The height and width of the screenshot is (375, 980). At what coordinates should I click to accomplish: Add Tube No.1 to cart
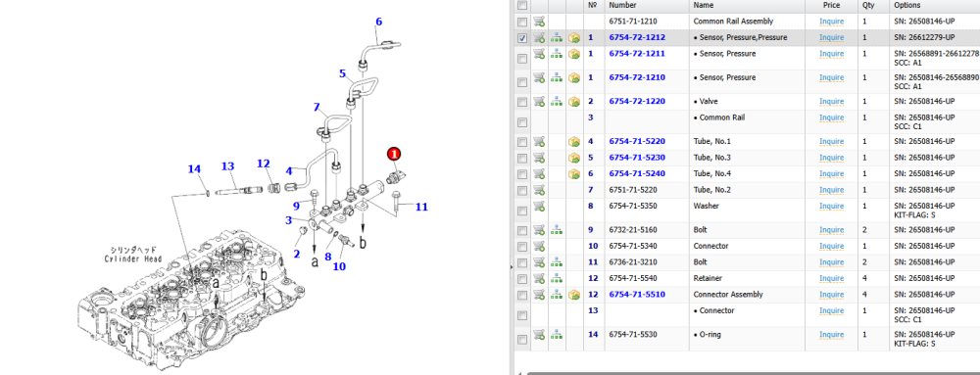[x=539, y=141]
